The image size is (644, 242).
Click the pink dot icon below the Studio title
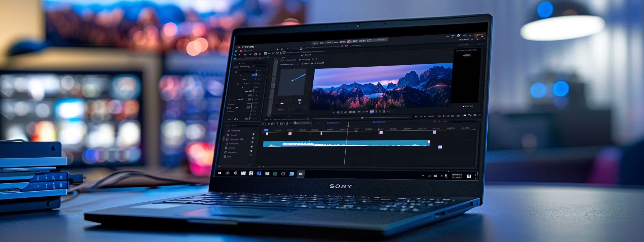click(x=241, y=51)
